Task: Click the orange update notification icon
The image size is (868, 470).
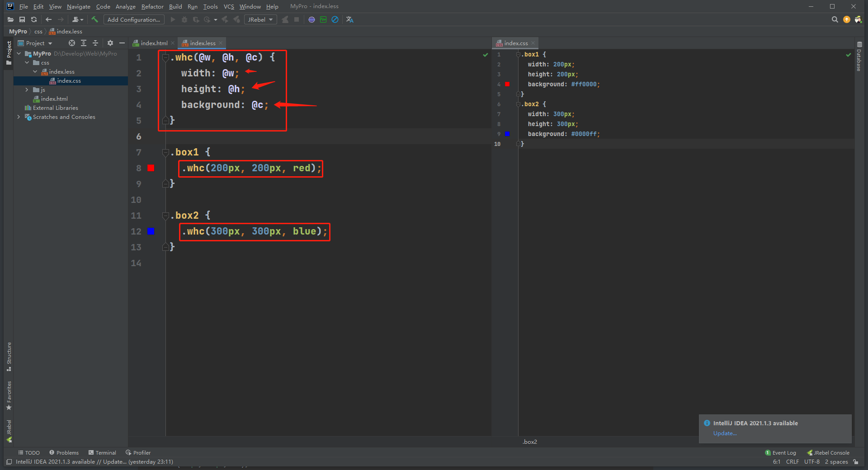Action: coord(847,19)
